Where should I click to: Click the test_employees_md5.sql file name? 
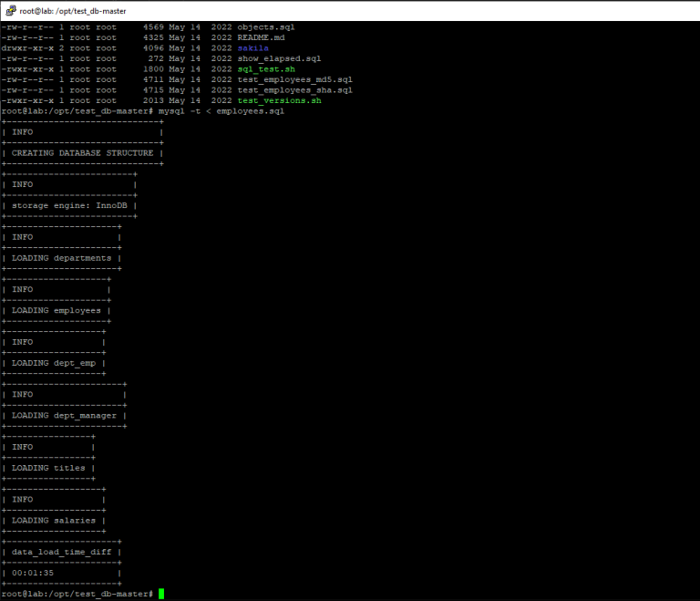[x=293, y=79]
